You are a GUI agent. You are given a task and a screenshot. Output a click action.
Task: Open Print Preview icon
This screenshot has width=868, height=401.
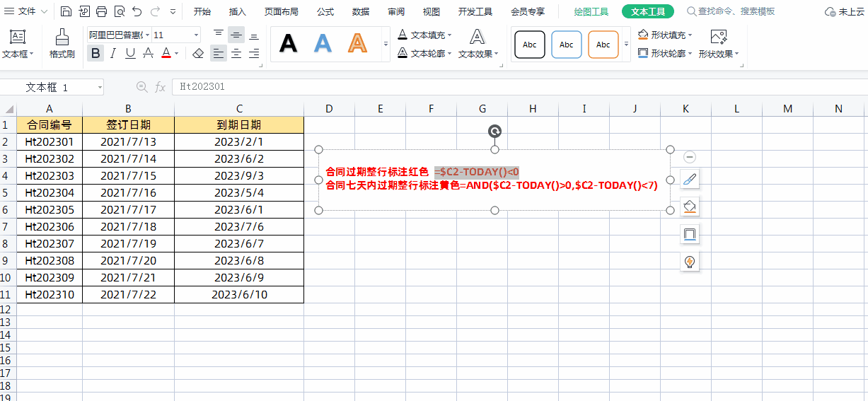(120, 11)
